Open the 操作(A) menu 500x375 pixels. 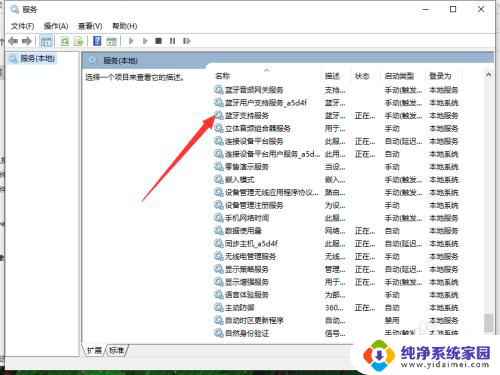point(56,26)
